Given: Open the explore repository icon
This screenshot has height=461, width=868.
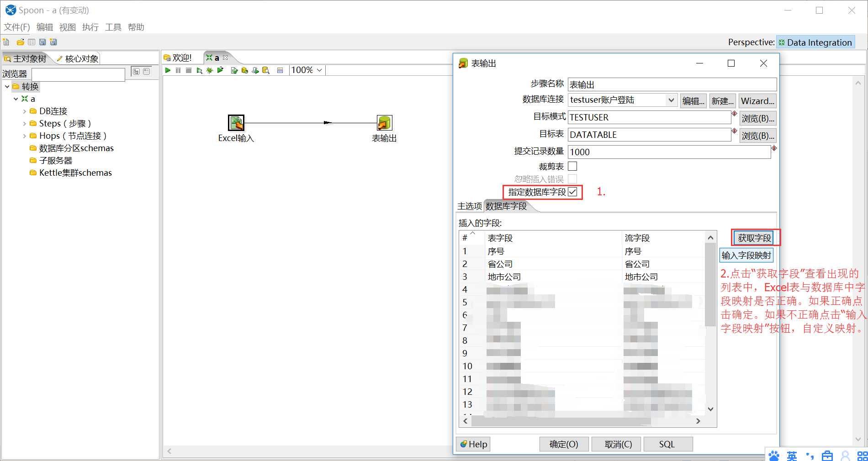Looking at the screenshot, I should [32, 42].
